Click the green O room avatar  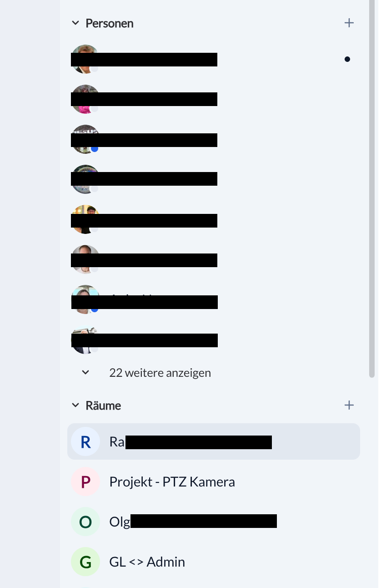85,522
